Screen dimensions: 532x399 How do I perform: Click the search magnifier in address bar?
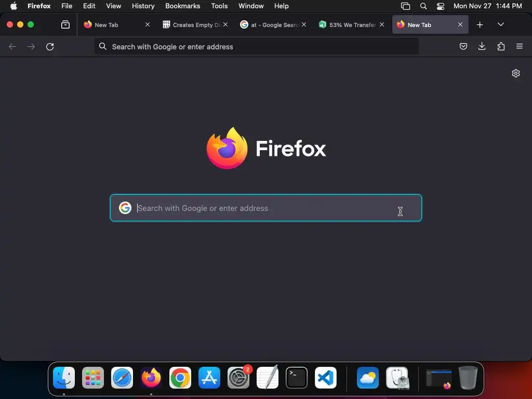[x=103, y=46]
